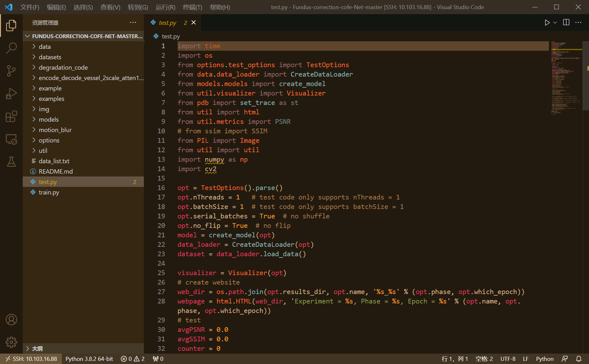The image size is (589, 364).
Task: Open the run options dropdown arrow
Action: (x=555, y=23)
